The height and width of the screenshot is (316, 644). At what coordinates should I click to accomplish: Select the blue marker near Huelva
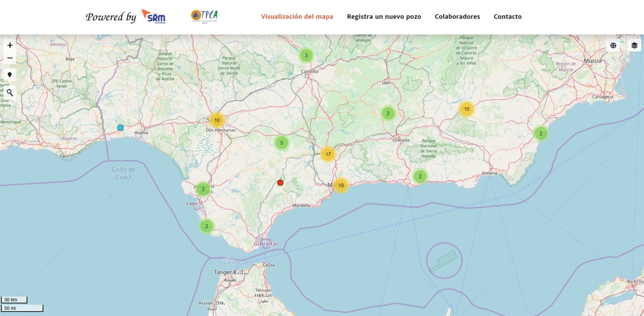tap(120, 128)
